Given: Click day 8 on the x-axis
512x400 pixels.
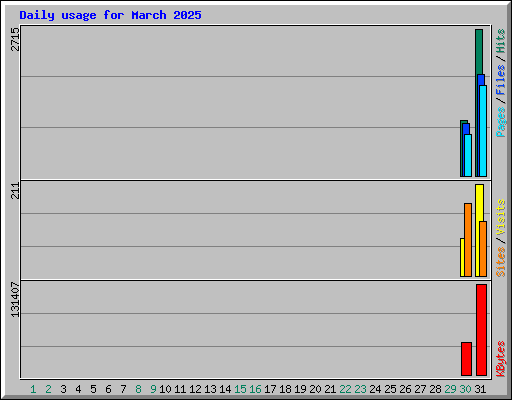Looking at the screenshot, I should click(138, 389).
